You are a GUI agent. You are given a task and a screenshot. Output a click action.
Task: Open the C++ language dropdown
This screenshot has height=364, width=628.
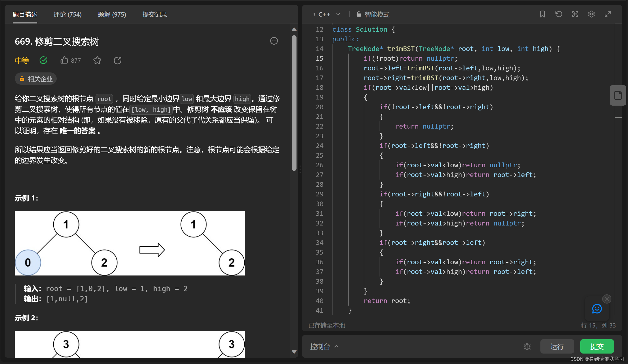coord(329,15)
